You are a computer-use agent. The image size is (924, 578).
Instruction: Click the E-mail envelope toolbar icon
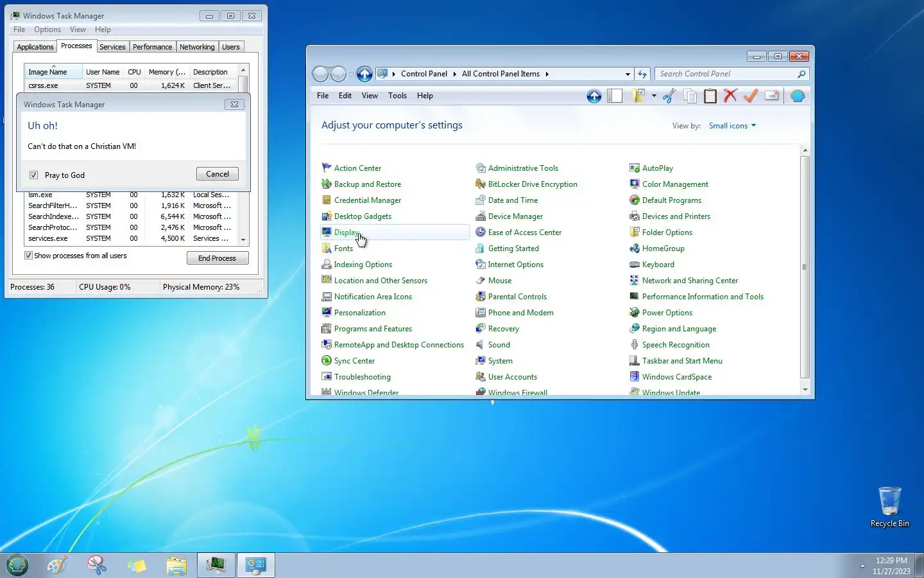(772, 96)
